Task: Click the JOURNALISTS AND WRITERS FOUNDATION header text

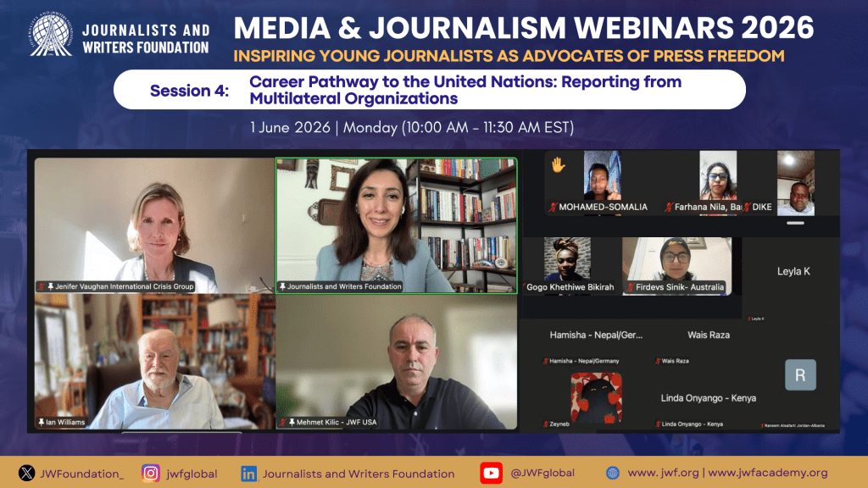Action: 146,39
